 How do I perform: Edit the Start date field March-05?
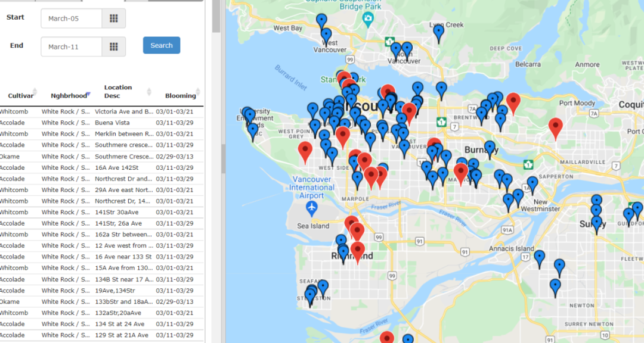[72, 18]
